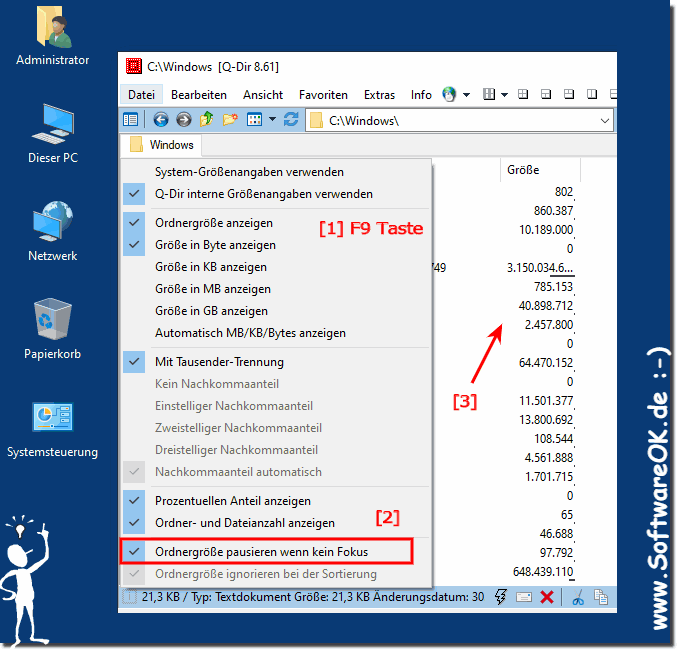Click size value 10.189.000
This screenshot has height=650, width=677.
coord(546,230)
